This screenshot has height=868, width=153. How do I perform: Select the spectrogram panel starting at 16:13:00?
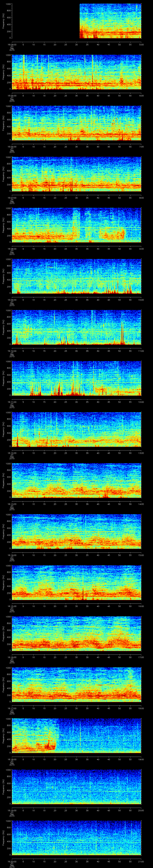(77, 481)
